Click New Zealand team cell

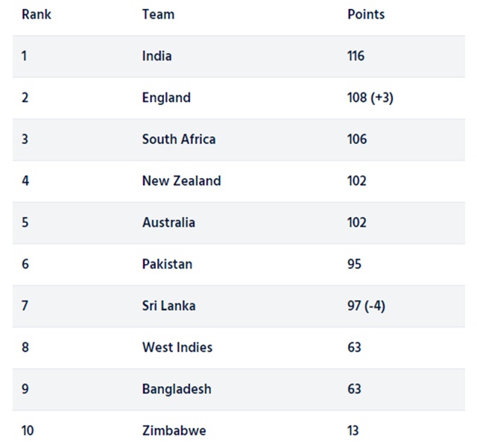181,181
